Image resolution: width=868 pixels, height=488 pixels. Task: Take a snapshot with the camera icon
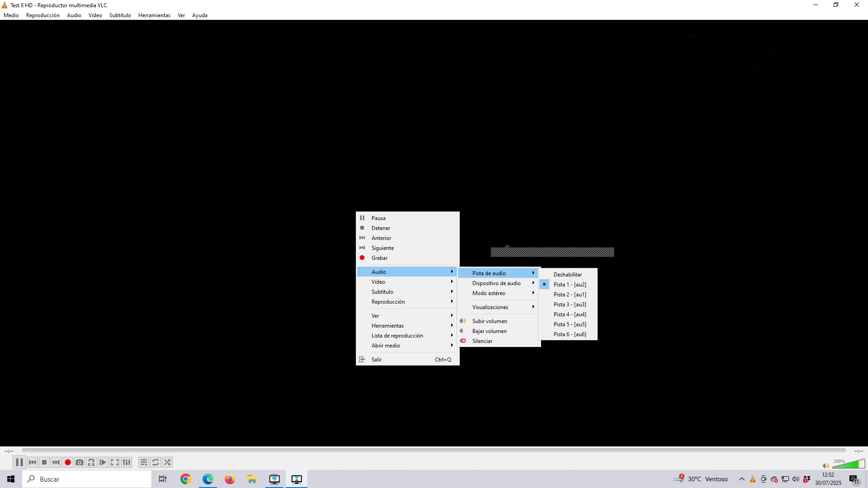tap(80, 462)
